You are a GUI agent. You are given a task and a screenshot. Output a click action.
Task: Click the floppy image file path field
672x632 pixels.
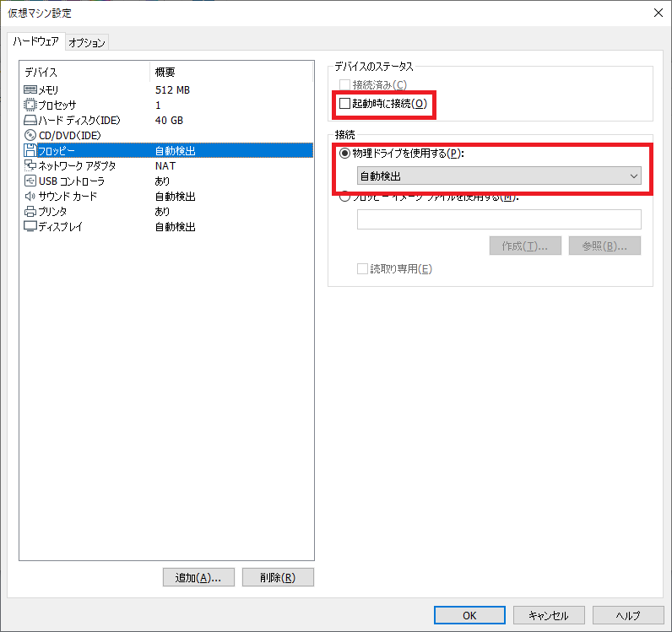click(x=499, y=219)
